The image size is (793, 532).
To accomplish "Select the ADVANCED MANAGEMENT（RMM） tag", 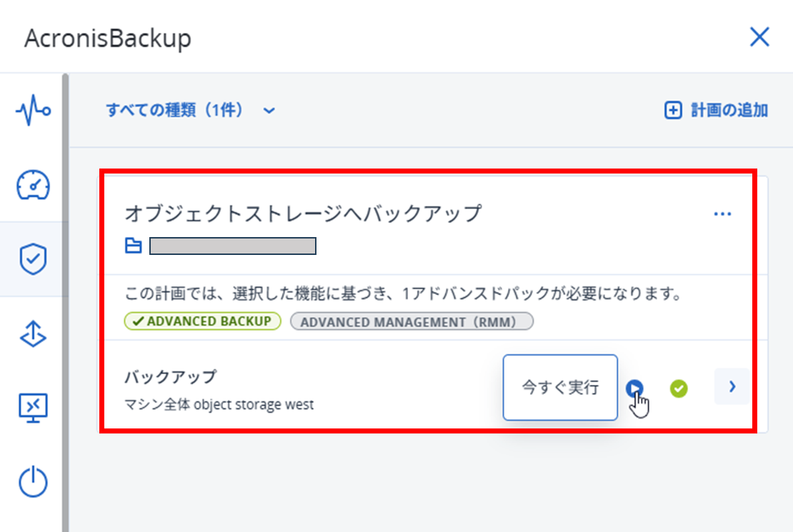I will [x=412, y=321].
